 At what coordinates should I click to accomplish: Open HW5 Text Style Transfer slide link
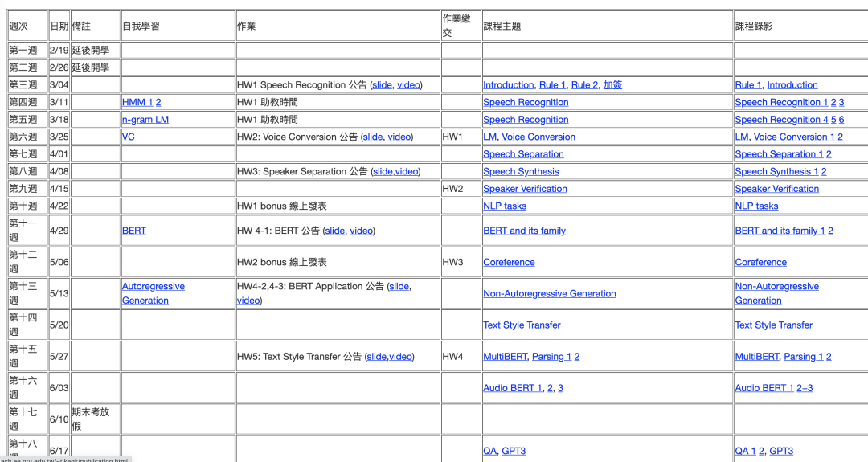(x=376, y=357)
